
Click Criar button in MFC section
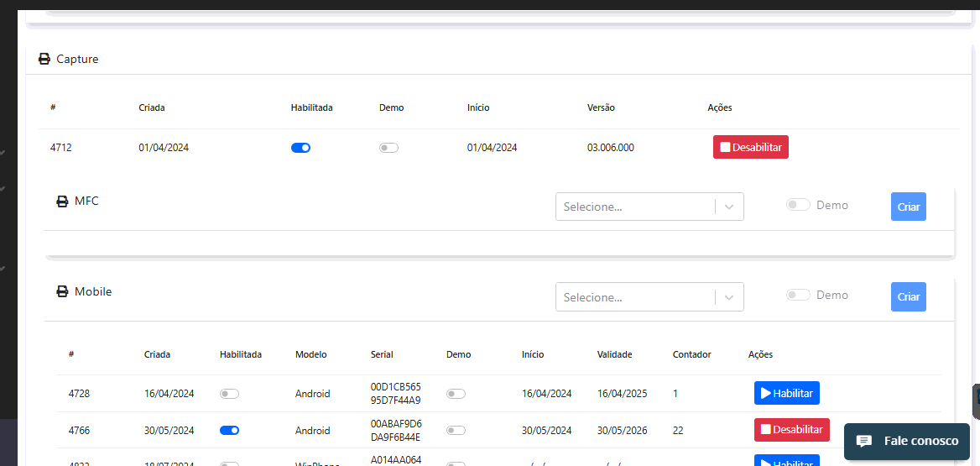(908, 207)
